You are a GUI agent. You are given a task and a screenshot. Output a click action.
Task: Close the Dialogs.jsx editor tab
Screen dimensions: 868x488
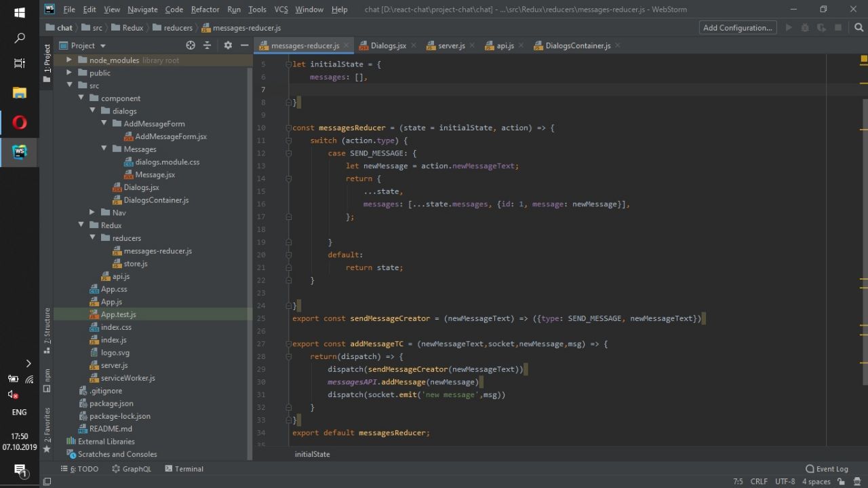(413, 45)
